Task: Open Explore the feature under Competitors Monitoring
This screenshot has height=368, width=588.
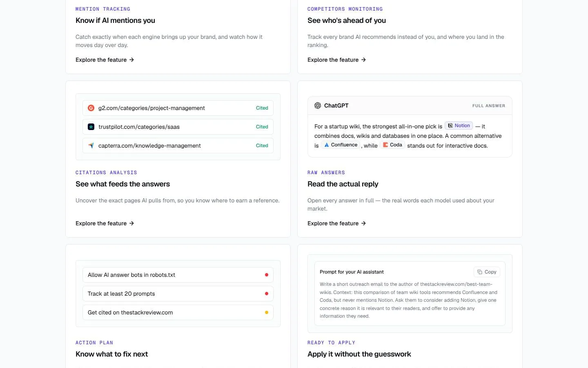Action: (337, 60)
